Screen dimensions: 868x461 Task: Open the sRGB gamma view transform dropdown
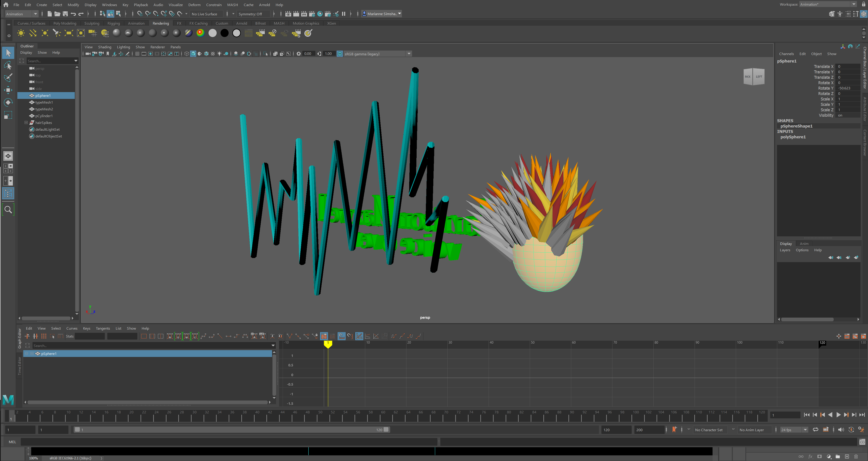409,54
